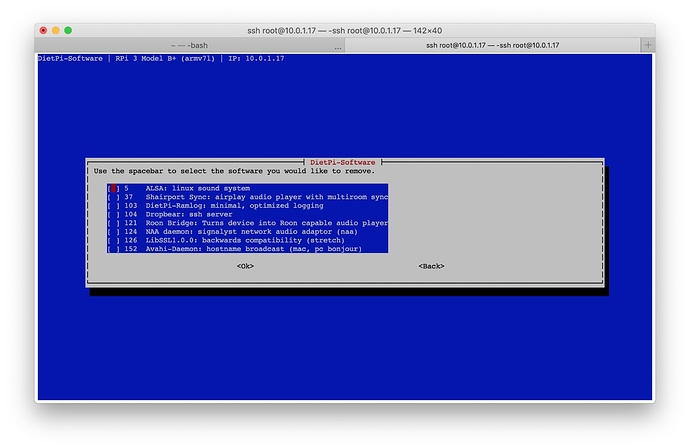This screenshot has height=448, width=690.
Task: Click the software ID number 126
Action: pos(131,240)
